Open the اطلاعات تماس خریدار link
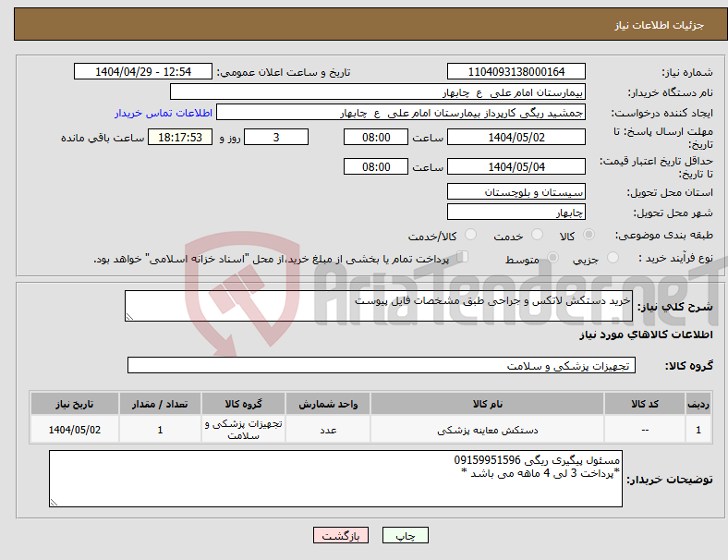This screenshot has width=728, height=560. [164, 113]
